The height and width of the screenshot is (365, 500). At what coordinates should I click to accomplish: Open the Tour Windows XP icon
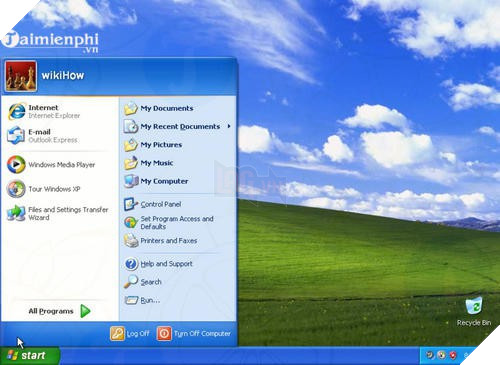(16, 189)
